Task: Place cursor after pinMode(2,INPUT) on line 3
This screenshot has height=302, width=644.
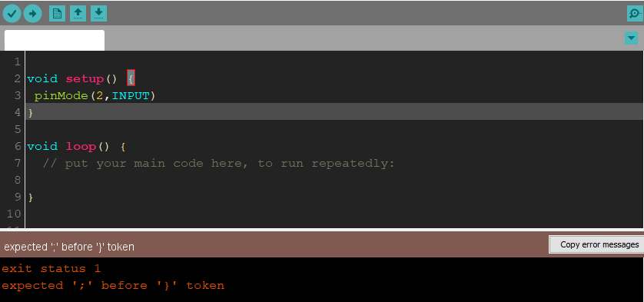Action: coord(158,96)
